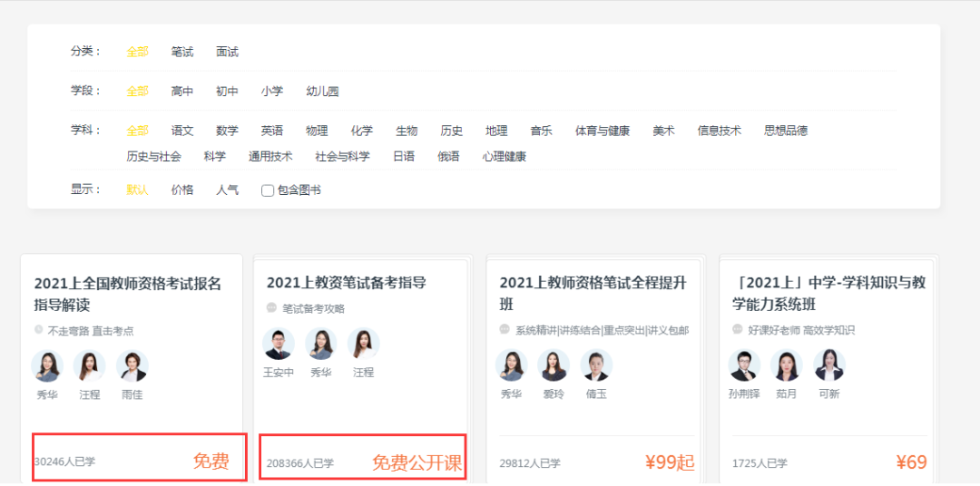Select 笔试 under the 分类 filter
Image resolution: width=980 pixels, height=486 pixels.
181,52
